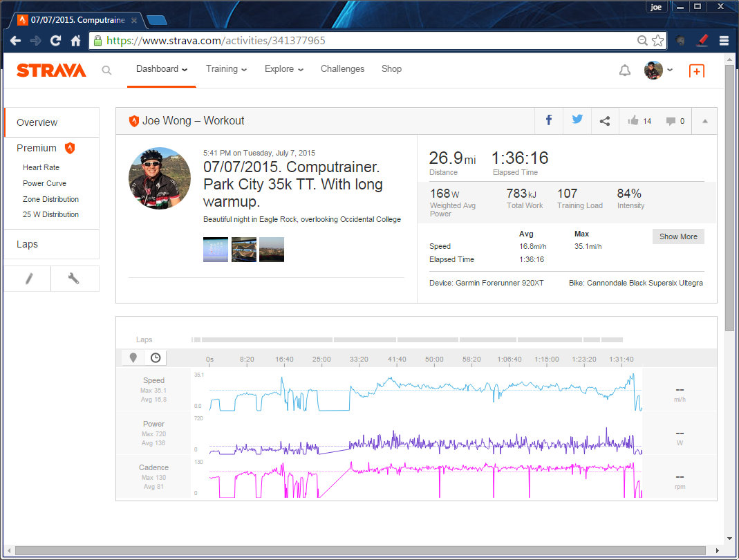This screenshot has height=560, width=739.
Task: Expand the Dashboard dropdown menu
Action: click(x=162, y=69)
